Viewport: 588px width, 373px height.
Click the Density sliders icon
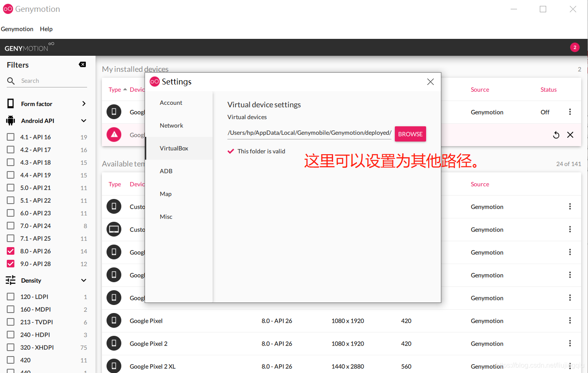[11, 280]
